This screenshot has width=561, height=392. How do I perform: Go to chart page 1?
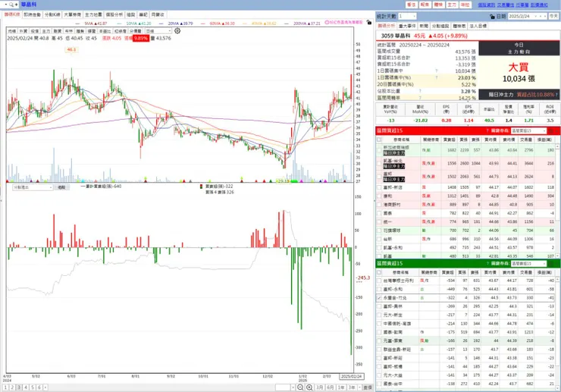pos(6,387)
